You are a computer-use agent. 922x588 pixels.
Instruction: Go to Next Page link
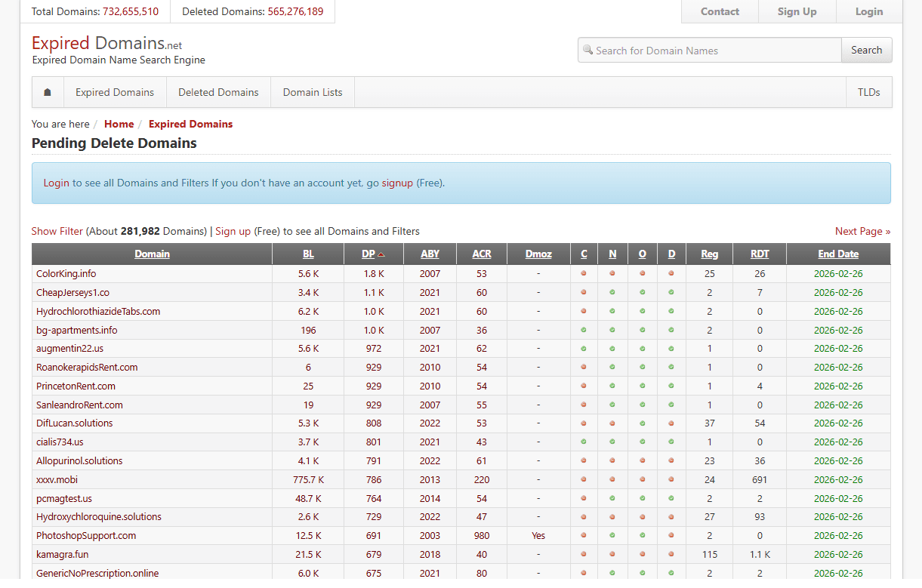pyautogui.click(x=862, y=231)
